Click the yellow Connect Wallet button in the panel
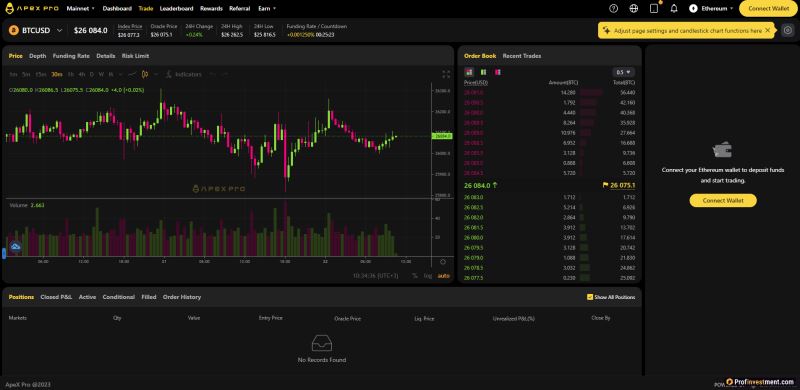 [x=723, y=201]
